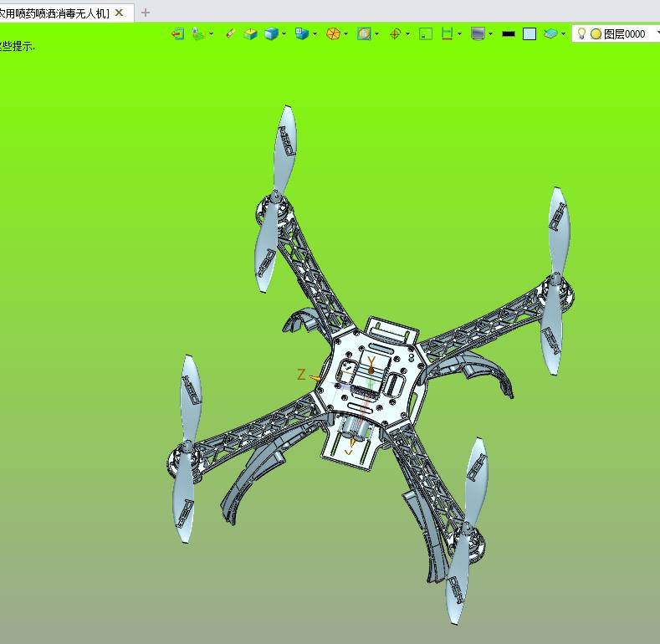Click the light blue color swatch
The height and width of the screenshot is (644, 660).
530,34
